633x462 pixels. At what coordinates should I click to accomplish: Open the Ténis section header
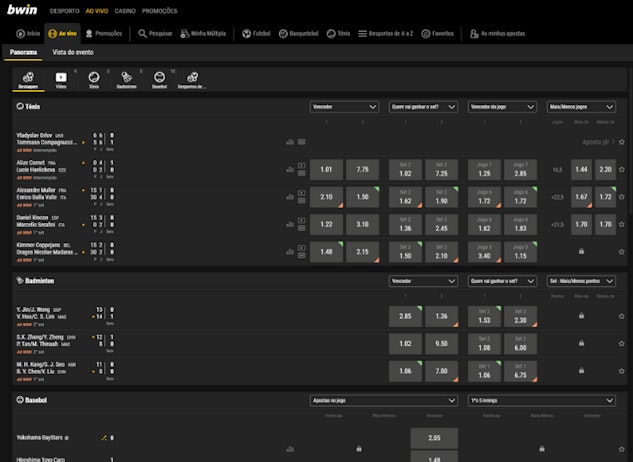[x=28, y=107]
